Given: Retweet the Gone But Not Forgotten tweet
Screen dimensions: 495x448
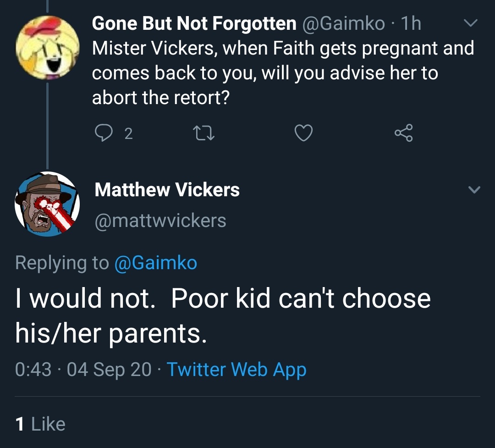Looking at the screenshot, I should 203,133.
